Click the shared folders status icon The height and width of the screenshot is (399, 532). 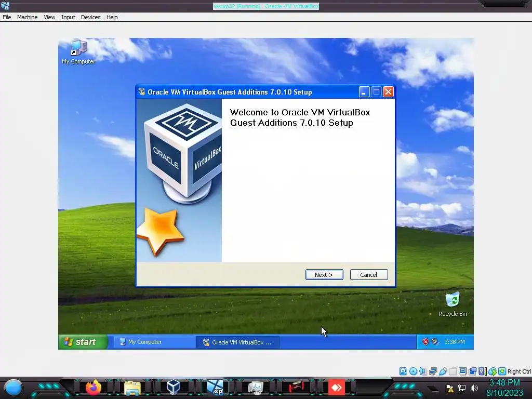click(x=453, y=371)
